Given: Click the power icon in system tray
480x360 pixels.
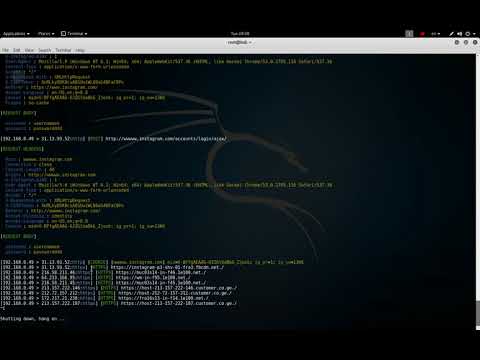Looking at the screenshot, I should 468,34.
